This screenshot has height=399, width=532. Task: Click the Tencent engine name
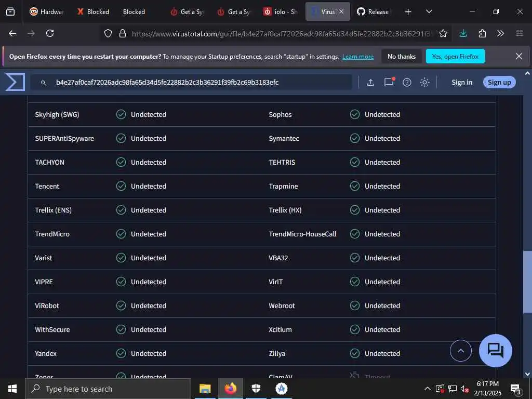47,187
